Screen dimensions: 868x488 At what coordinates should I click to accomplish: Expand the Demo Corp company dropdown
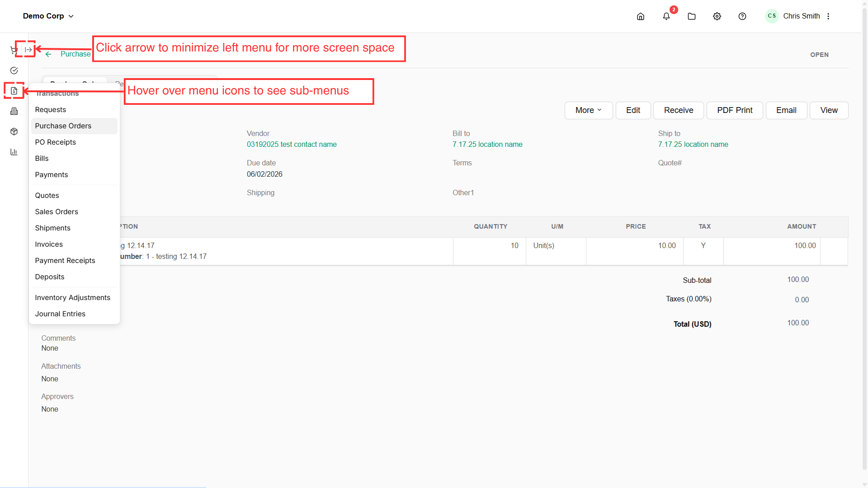tap(48, 16)
